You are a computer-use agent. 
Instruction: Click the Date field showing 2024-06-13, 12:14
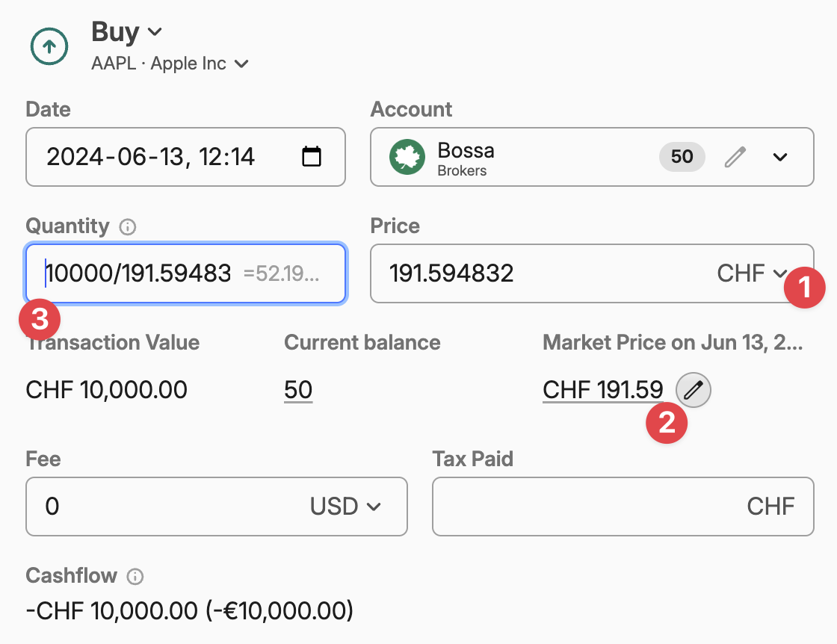[x=185, y=157]
